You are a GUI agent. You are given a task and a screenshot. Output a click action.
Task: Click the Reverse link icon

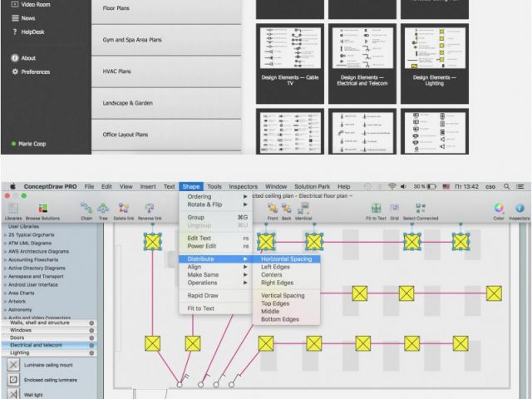pyautogui.click(x=150, y=209)
